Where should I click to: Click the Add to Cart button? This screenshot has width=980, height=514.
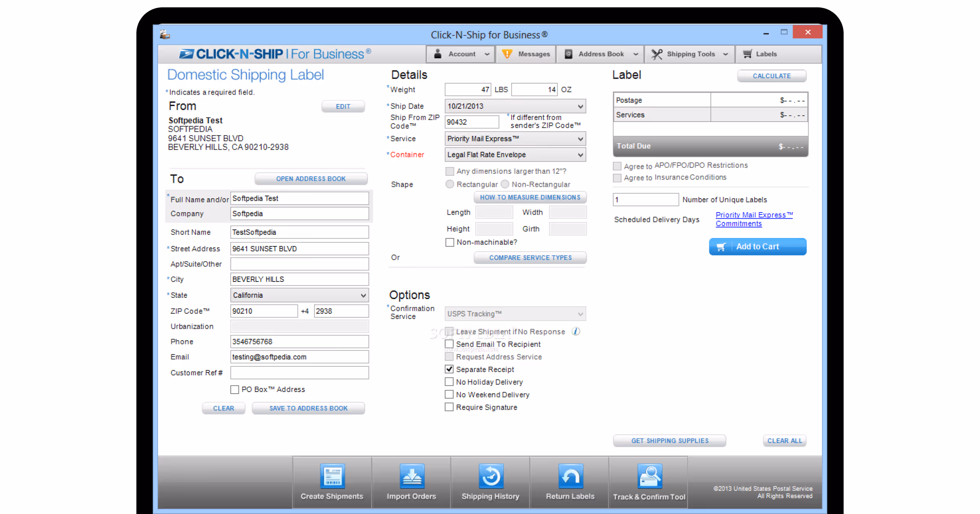tap(757, 247)
